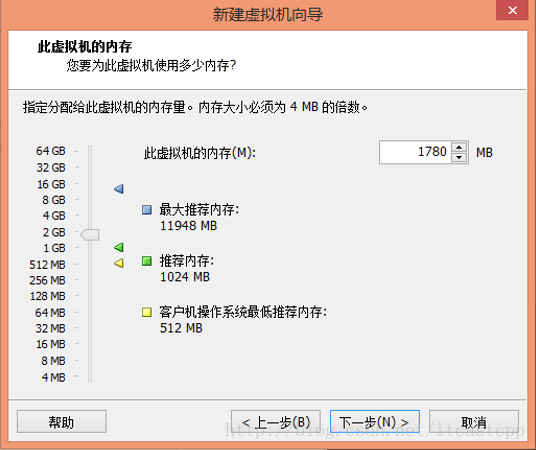The width and height of the screenshot is (536, 450).
Task: Increase memory with the spinner up arrow
Action: point(459,147)
